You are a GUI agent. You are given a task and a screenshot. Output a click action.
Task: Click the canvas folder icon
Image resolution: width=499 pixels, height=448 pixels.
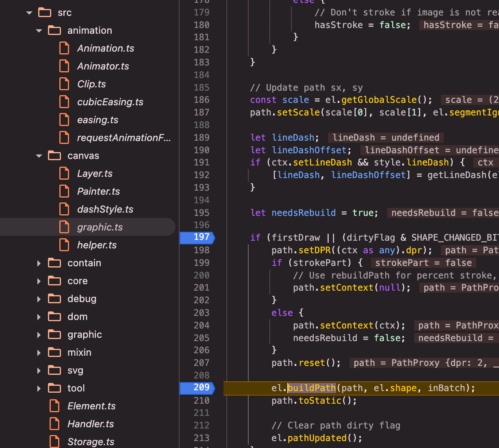(x=54, y=156)
